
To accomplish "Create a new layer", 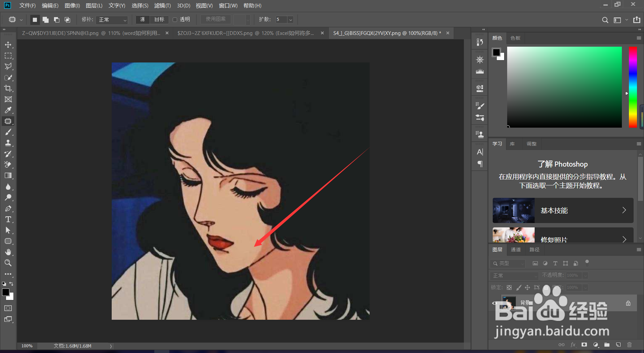I will pyautogui.click(x=618, y=345).
